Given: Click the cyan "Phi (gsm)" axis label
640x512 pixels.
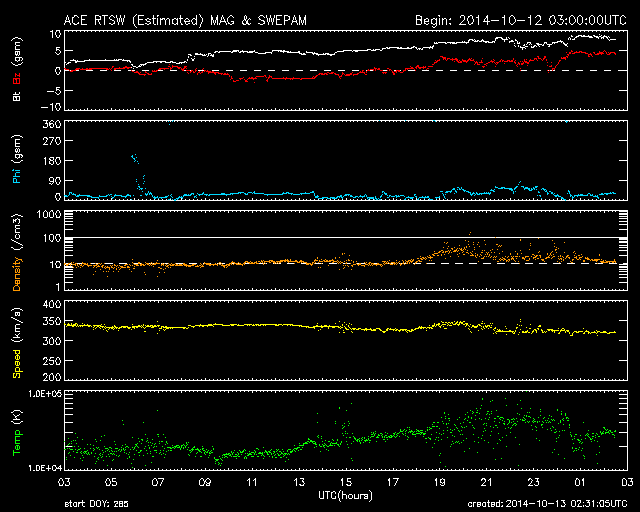Looking at the screenshot, I should click(17, 159).
